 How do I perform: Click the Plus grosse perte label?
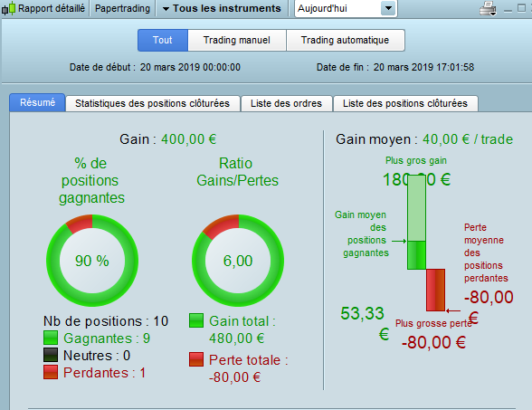(x=433, y=323)
